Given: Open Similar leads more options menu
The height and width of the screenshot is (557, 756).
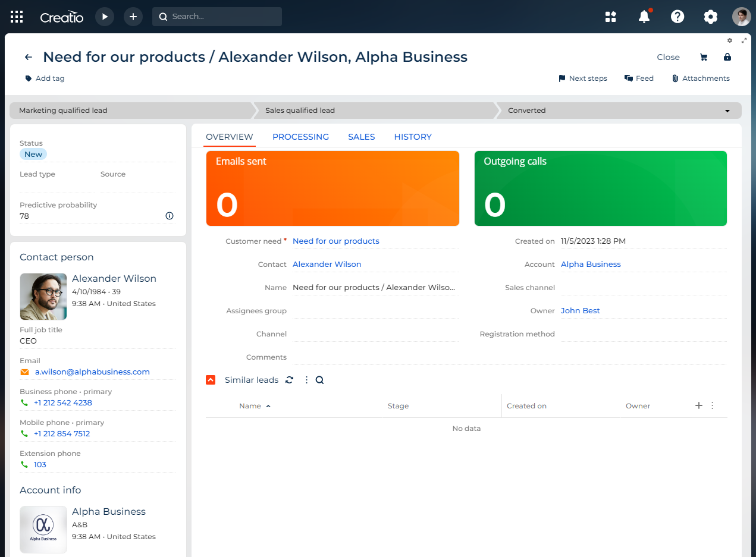Looking at the screenshot, I should click(x=306, y=380).
